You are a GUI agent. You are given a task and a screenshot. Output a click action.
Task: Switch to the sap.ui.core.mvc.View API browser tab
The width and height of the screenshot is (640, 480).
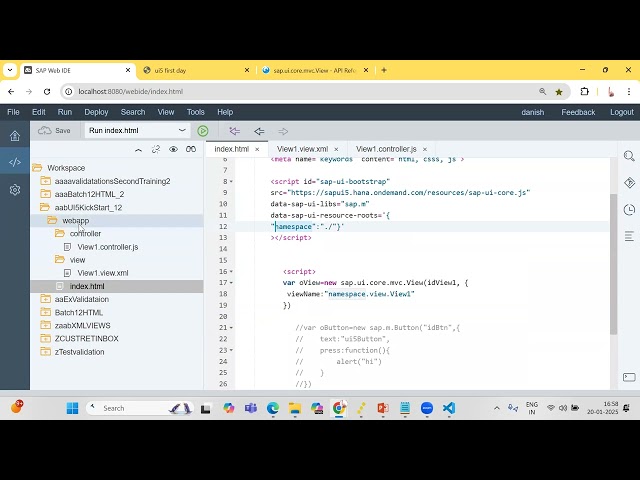(314, 70)
